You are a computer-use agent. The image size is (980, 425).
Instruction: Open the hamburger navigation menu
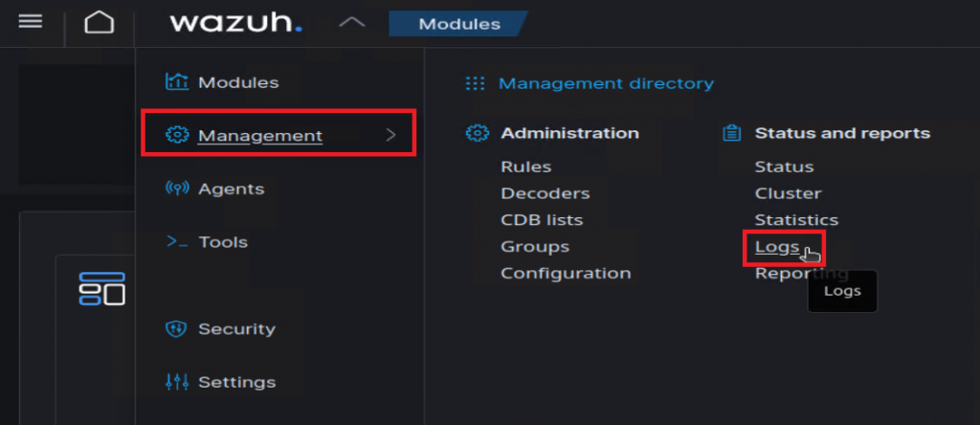tap(31, 21)
